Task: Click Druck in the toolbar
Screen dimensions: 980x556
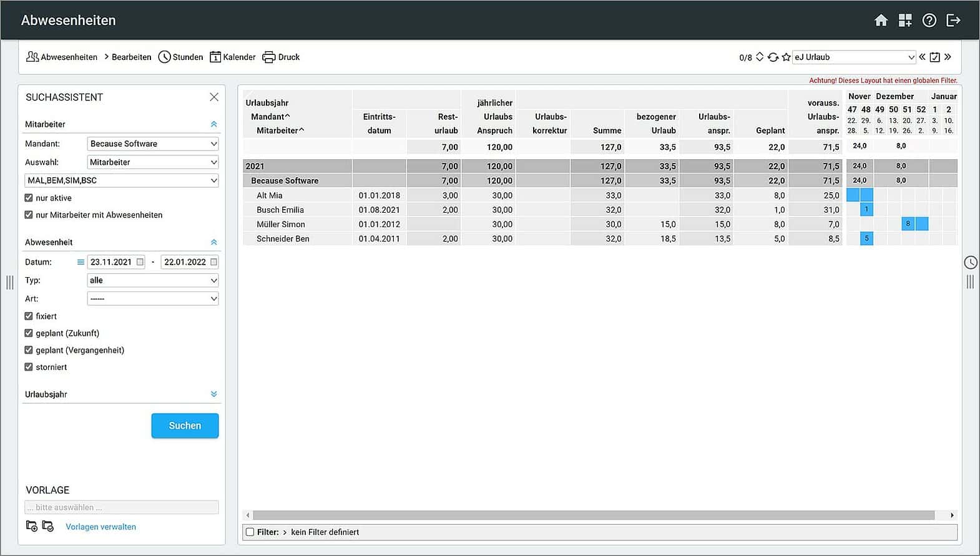Action: point(282,57)
